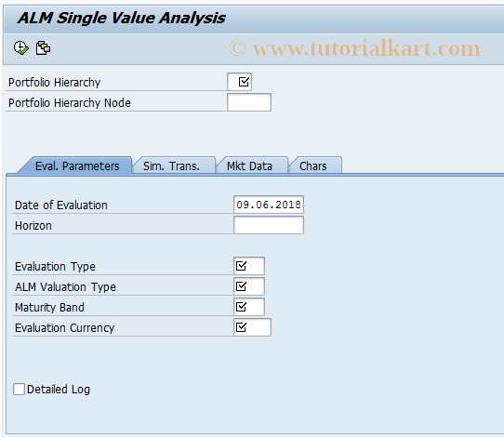The height and width of the screenshot is (437, 504).
Task: Click the Date of Evaluation label
Action: tap(61, 205)
